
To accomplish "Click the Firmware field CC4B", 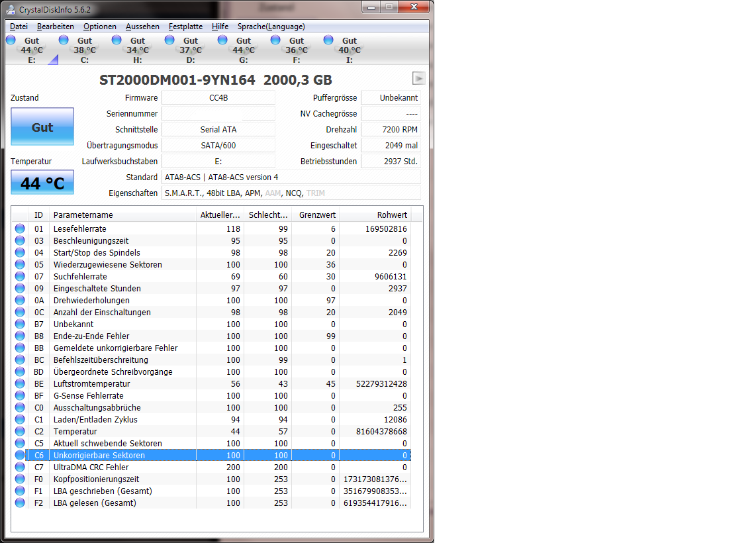I will [x=218, y=97].
